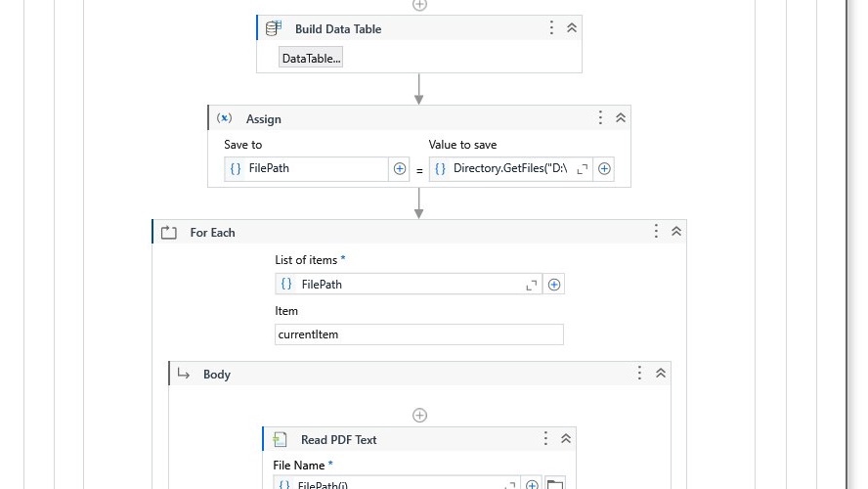
Task: Click plus button next to Save to field
Action: [x=400, y=168]
